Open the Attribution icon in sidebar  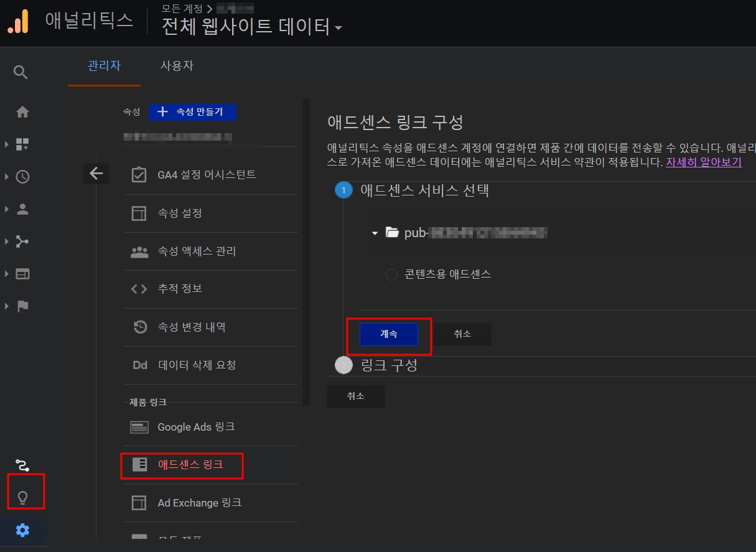pyautogui.click(x=22, y=464)
